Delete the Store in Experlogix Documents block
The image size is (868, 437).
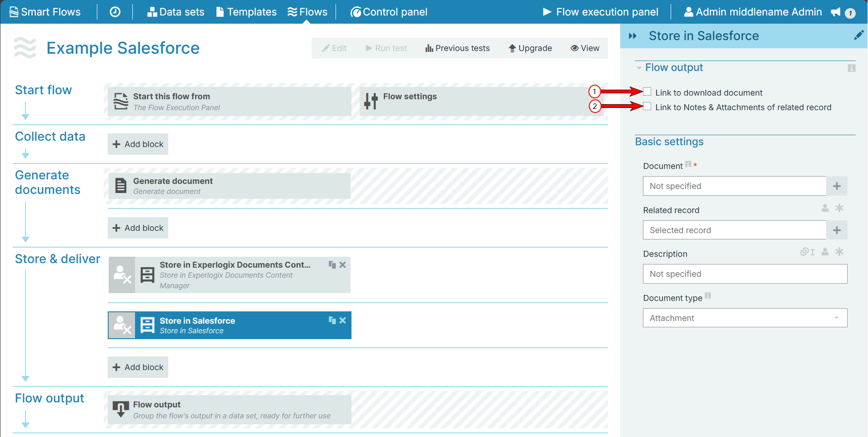343,264
